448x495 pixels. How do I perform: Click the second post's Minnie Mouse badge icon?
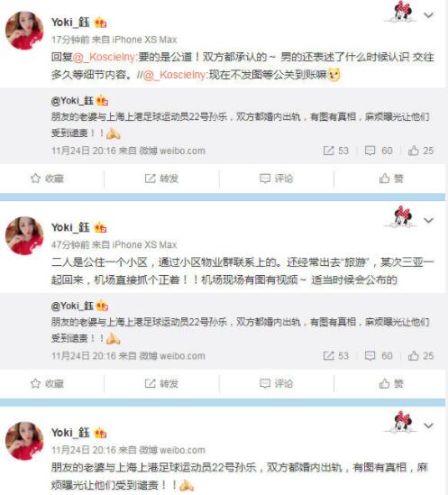click(x=401, y=217)
